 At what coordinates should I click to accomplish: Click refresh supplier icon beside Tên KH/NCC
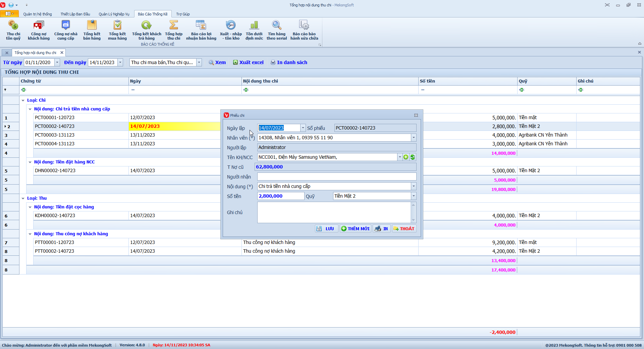pos(413,157)
